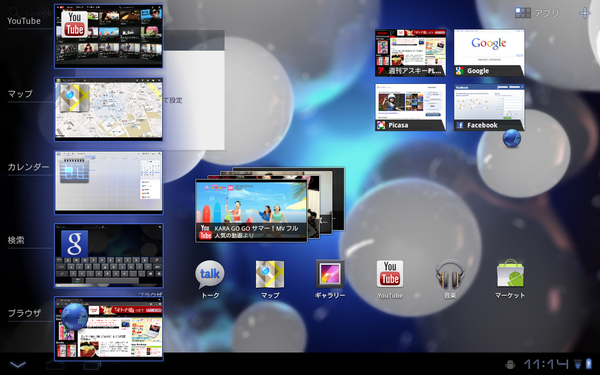This screenshot has height=375, width=600.
Task: Tap the plus icon to customize home screen
Action: (585, 13)
